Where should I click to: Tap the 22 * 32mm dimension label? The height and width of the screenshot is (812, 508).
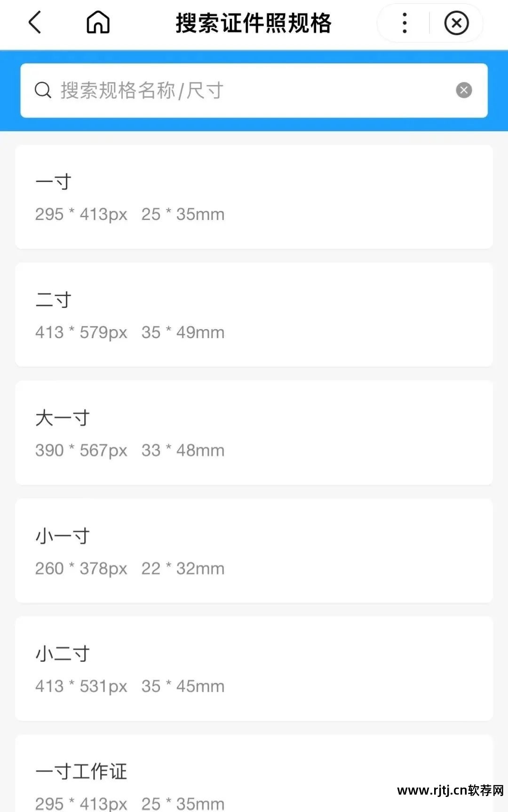[183, 568]
